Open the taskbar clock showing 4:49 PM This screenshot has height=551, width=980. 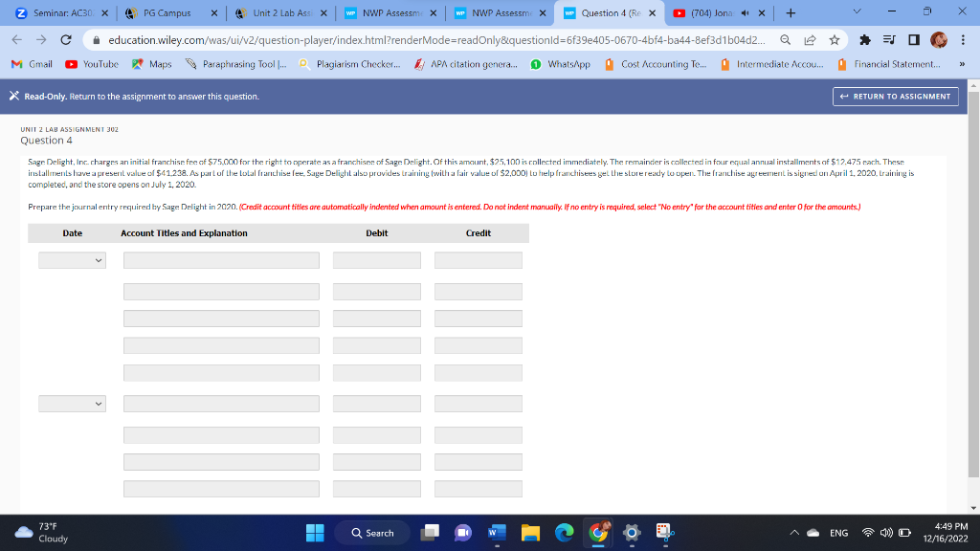click(x=945, y=532)
